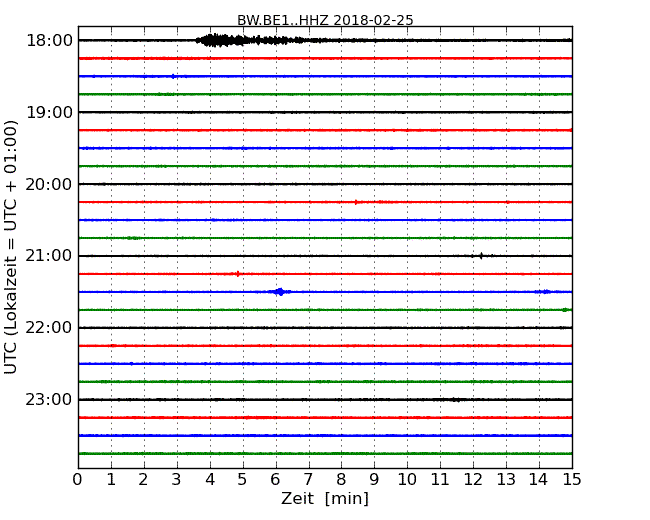Click the green blip near minute 15
Image resolution: width=650 pixels, height=520 pixels.
pos(565,310)
